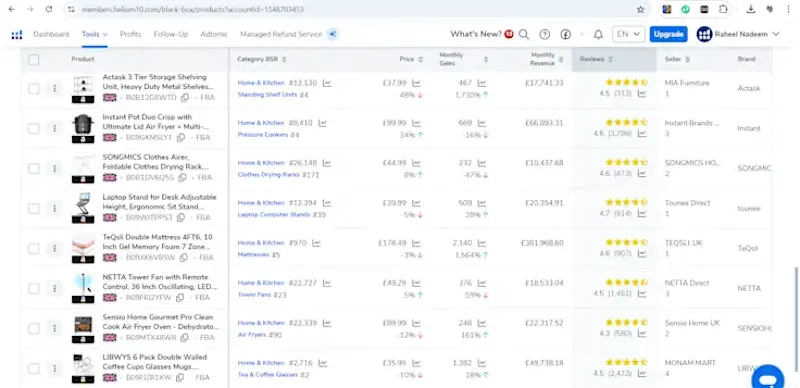
Task: Click the search magnifier icon in header
Action: click(x=524, y=34)
